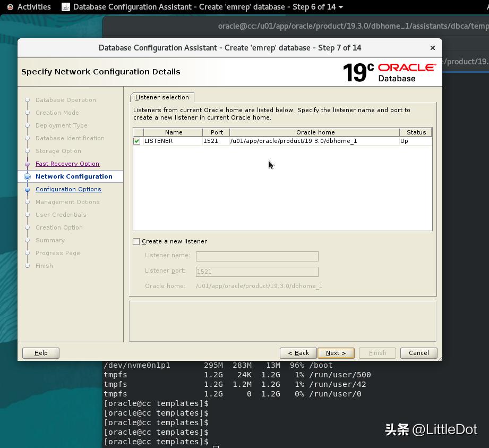
Task: Sort listeners by Port column header
Action: point(217,132)
